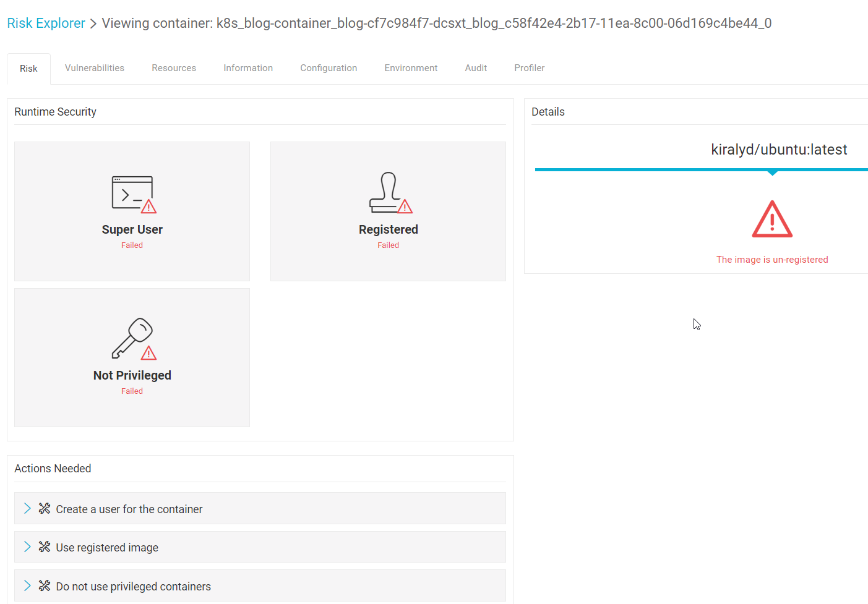Open the Environment tab
This screenshot has width=868, height=604.
411,68
